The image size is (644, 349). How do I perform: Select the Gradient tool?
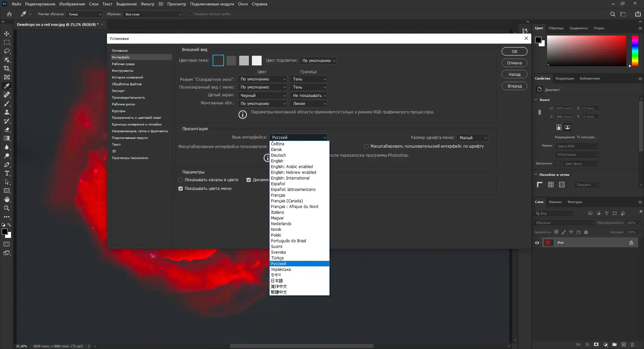(x=7, y=138)
